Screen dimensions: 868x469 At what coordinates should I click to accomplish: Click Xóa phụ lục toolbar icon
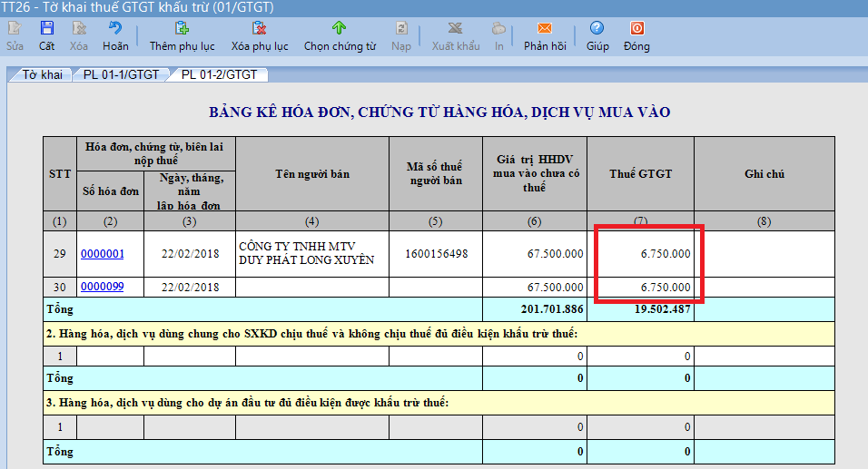(x=260, y=29)
